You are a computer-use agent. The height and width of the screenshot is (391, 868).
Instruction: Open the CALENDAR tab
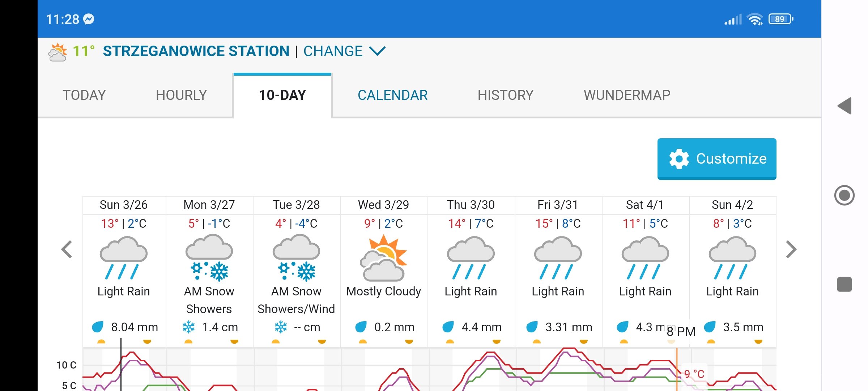(392, 95)
